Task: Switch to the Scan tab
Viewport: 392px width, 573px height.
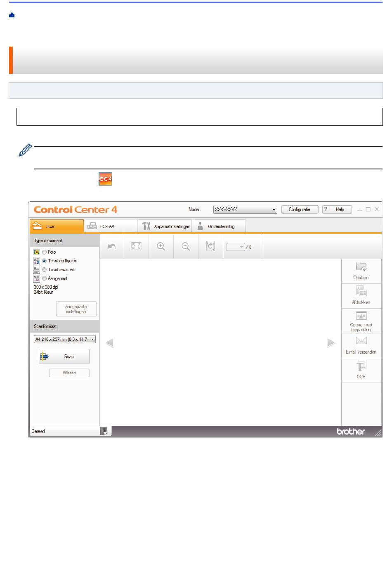Action: pos(57,226)
